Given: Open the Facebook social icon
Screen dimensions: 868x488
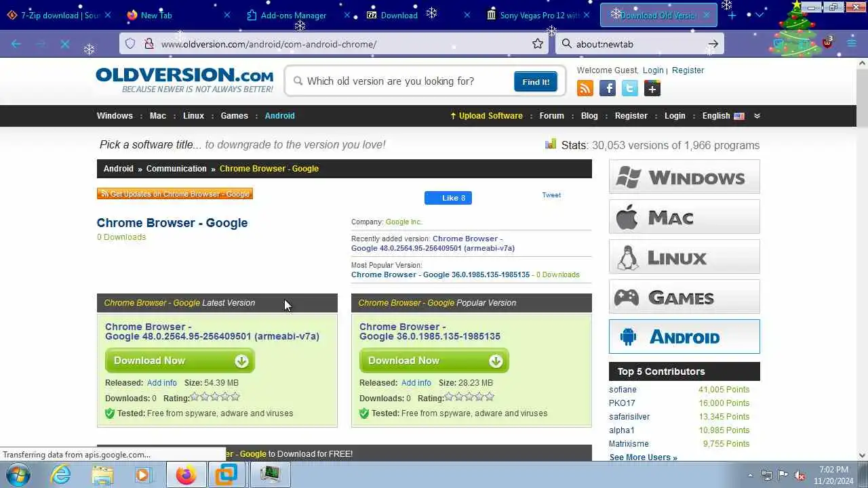Looking at the screenshot, I should 608,88.
